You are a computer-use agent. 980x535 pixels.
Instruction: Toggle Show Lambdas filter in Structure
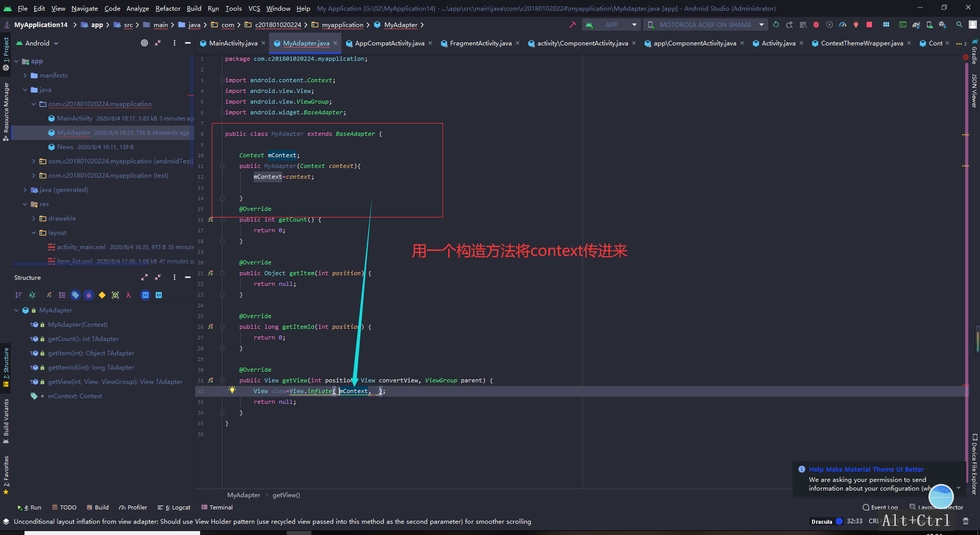click(129, 295)
